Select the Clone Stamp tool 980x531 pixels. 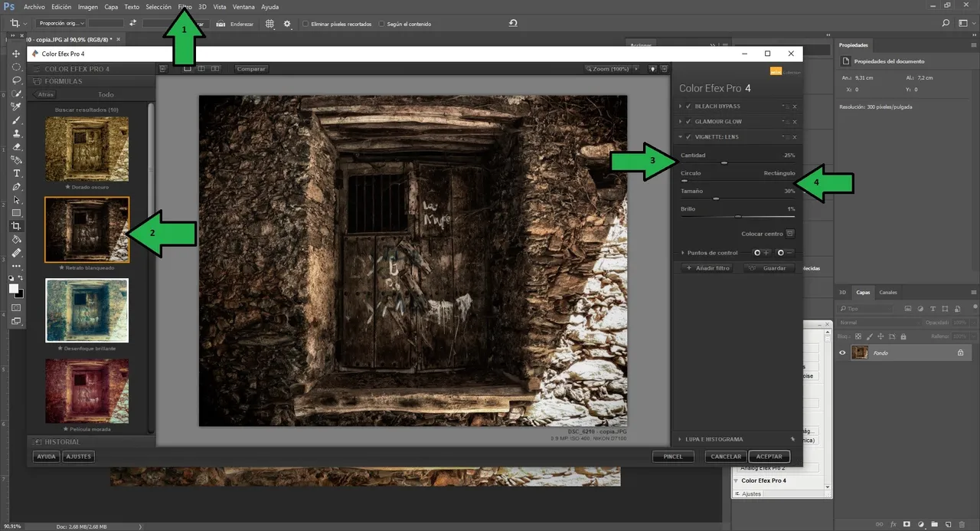click(16, 133)
